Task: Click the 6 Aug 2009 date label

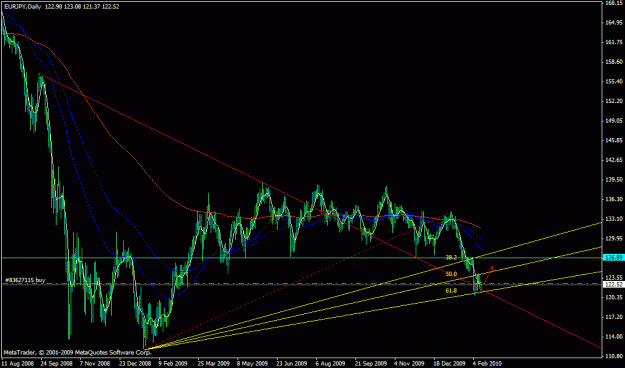Action: (330, 364)
